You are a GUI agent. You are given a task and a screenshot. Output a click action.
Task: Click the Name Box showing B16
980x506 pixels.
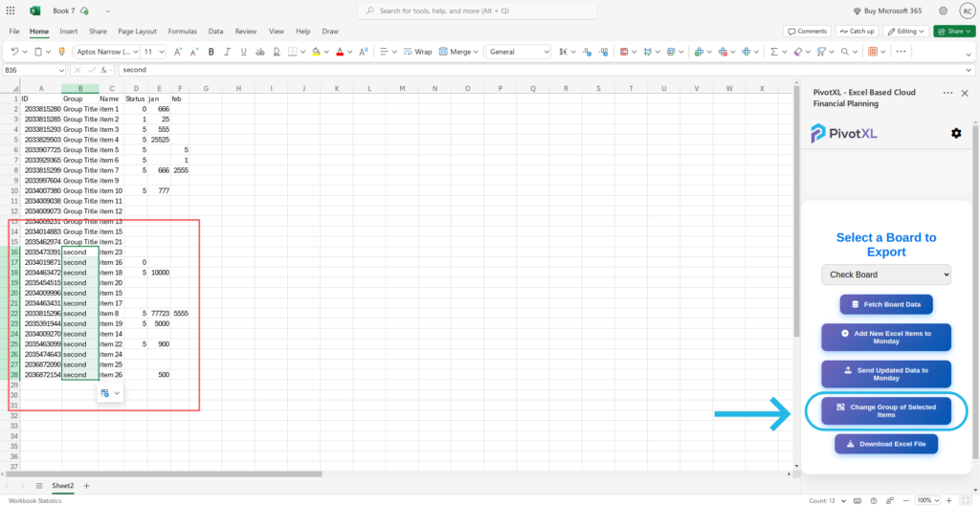34,70
